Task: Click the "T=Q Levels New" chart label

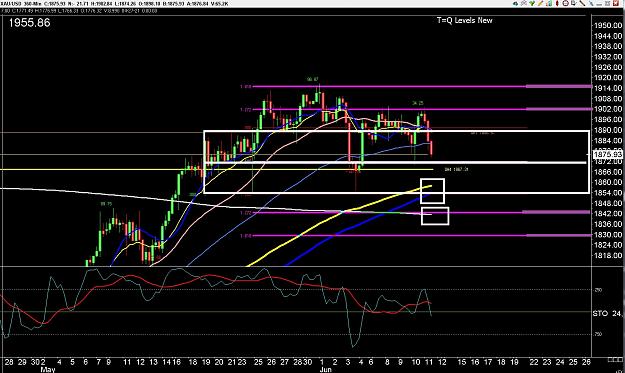Action: [464, 20]
